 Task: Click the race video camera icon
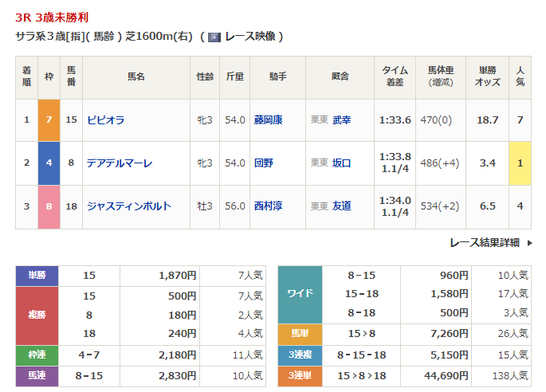(214, 37)
